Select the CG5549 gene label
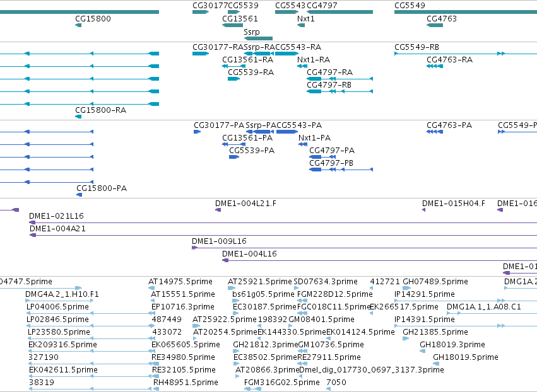Image resolution: width=537 pixels, height=392 pixels. point(410,6)
